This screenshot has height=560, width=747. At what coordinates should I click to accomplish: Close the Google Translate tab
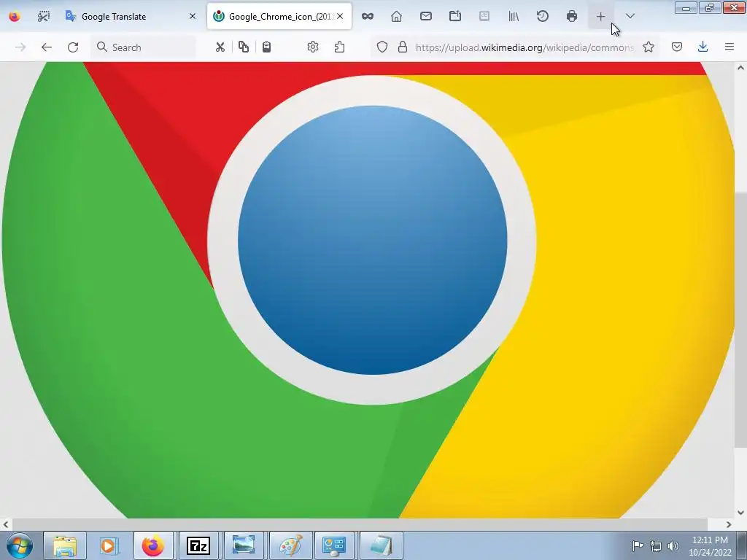click(x=193, y=16)
